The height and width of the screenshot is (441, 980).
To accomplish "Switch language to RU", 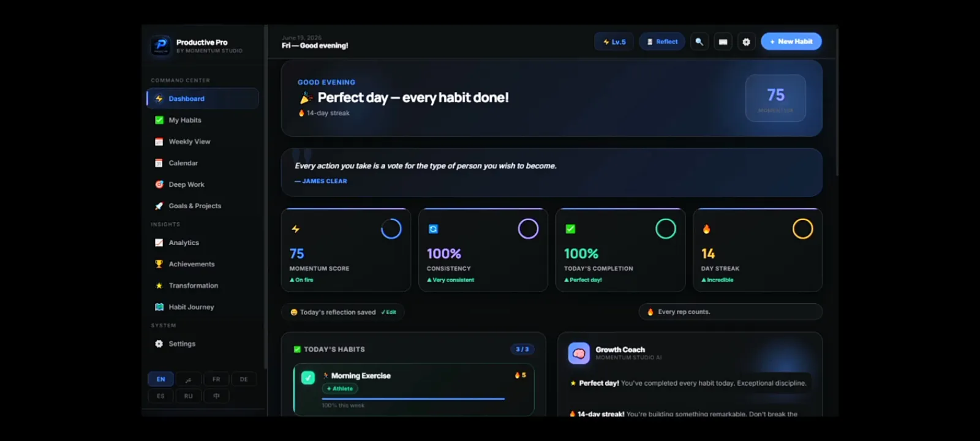I will tap(189, 396).
